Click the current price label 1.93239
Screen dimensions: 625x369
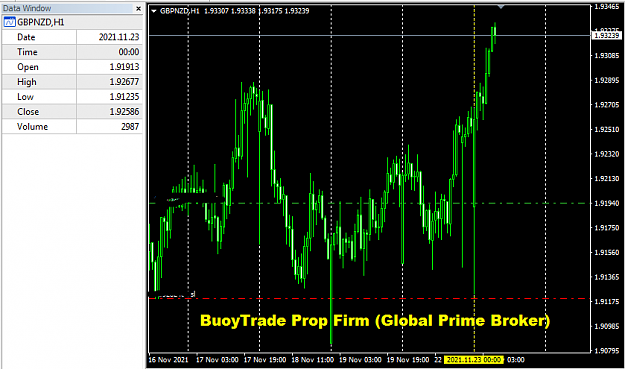[x=607, y=35]
